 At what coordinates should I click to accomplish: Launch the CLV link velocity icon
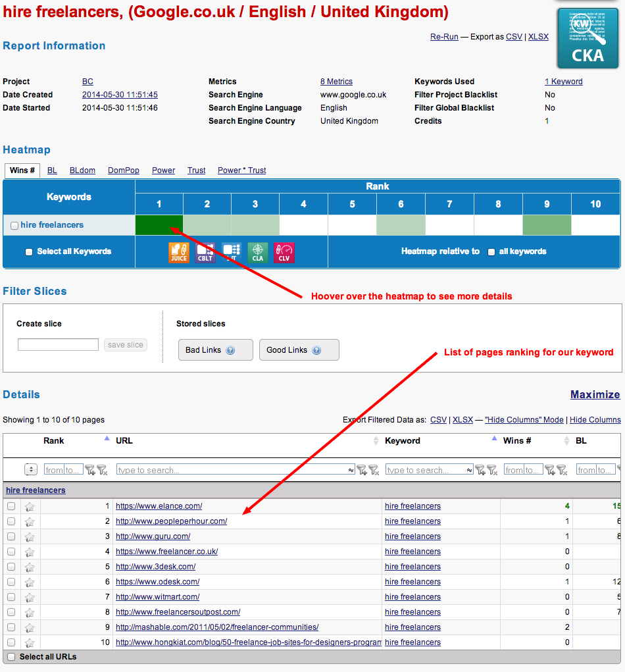(x=284, y=253)
